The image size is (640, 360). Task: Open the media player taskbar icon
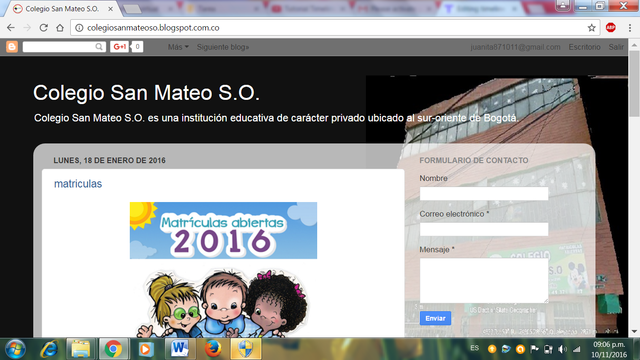pyautogui.click(x=145, y=349)
